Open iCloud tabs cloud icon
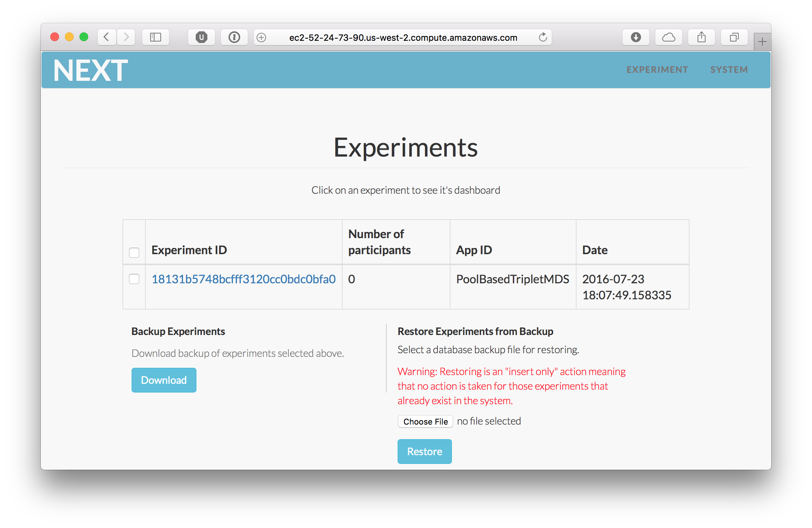Screen dimensions: 812x528 point(669,37)
